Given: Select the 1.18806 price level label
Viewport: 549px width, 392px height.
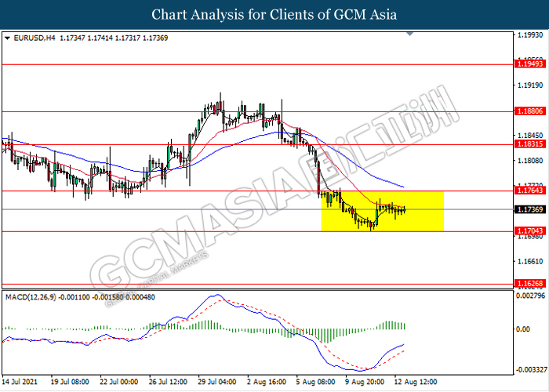Looking at the screenshot, I should [x=530, y=111].
